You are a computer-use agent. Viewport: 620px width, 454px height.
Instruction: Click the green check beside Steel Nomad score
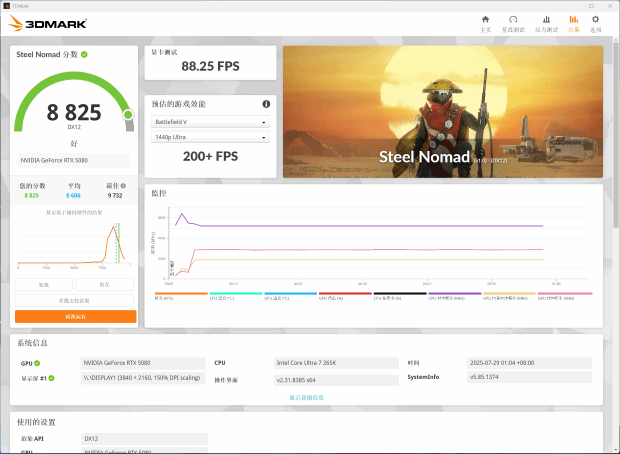pyautogui.click(x=84, y=55)
